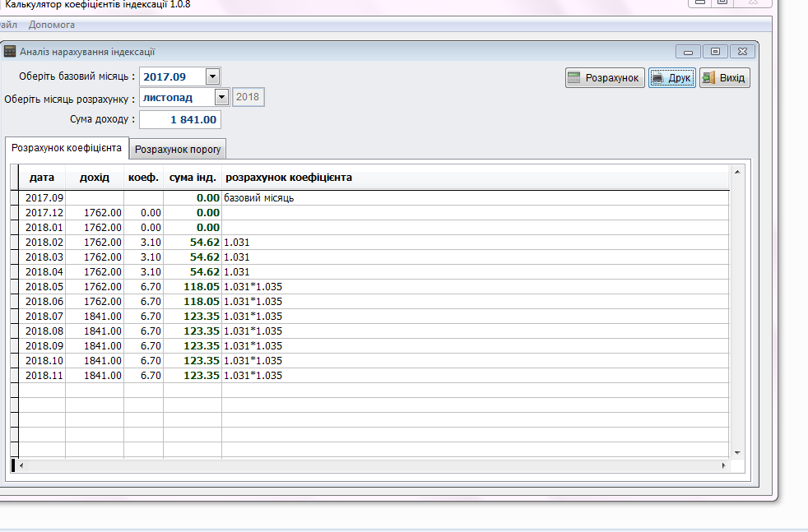Click the 1.031*1.035 formula in row 2018.05

(x=476, y=287)
